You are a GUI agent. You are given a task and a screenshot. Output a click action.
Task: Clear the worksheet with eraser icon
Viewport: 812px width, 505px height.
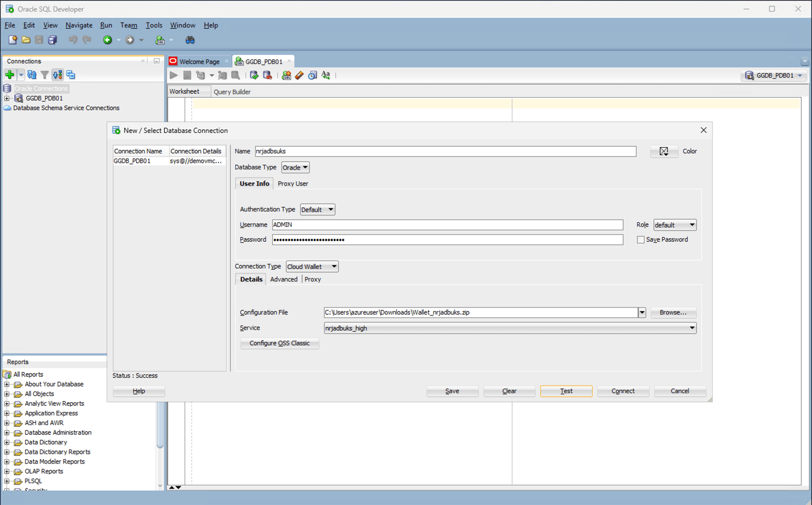(x=299, y=75)
